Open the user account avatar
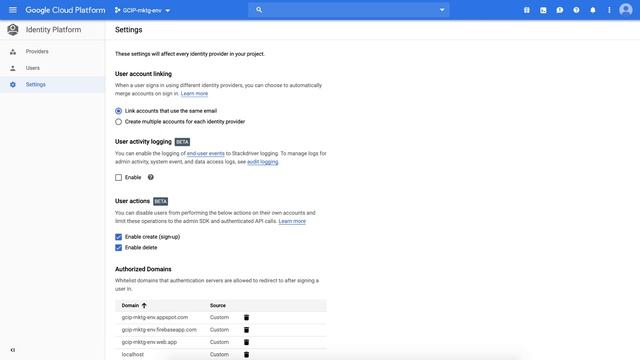The image size is (640, 360). click(626, 10)
